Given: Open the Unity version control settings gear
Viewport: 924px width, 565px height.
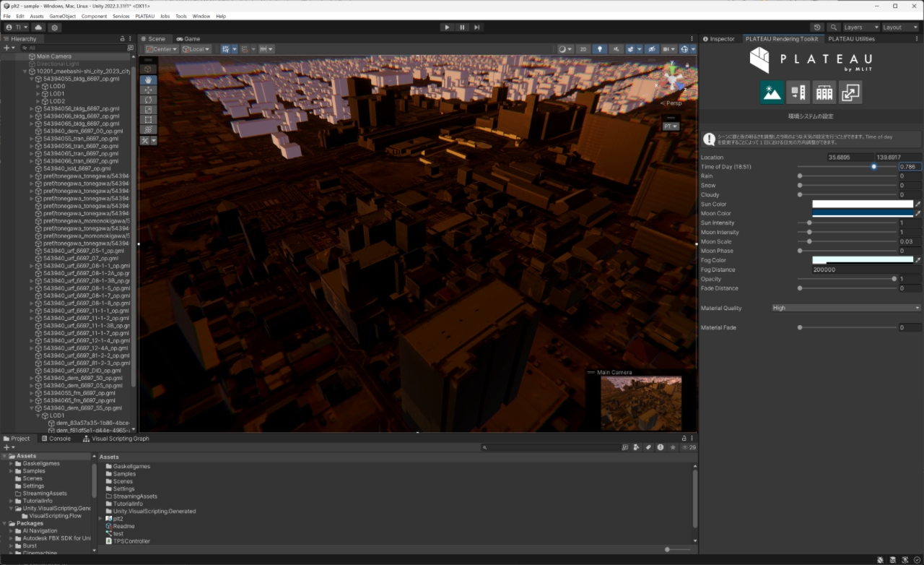Looking at the screenshot, I should point(55,27).
